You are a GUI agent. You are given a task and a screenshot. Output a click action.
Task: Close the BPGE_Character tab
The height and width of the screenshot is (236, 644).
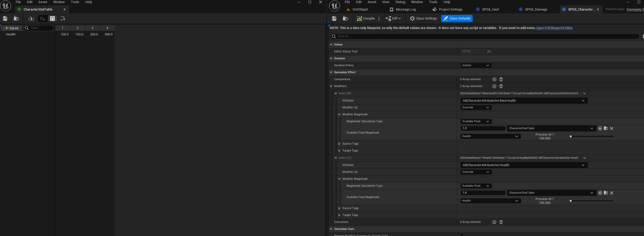click(598, 10)
